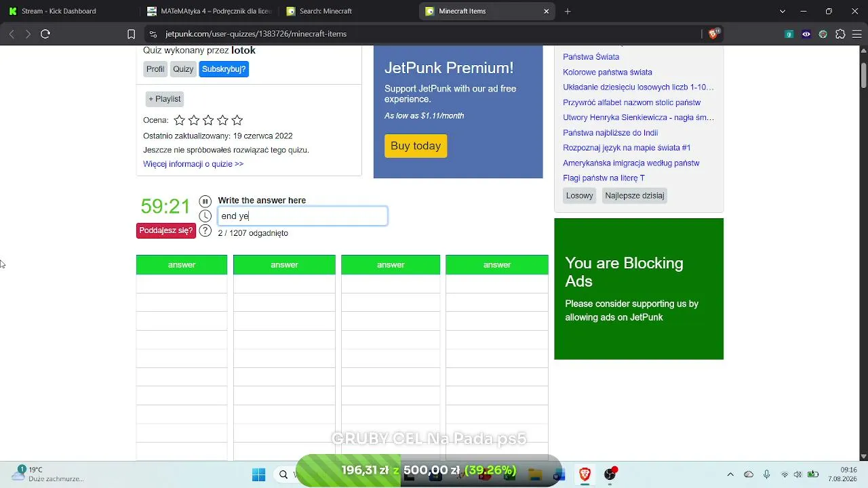Open Państwa najbliższe do Indii link
Viewport: 868px width, 488px height.
[x=610, y=133]
